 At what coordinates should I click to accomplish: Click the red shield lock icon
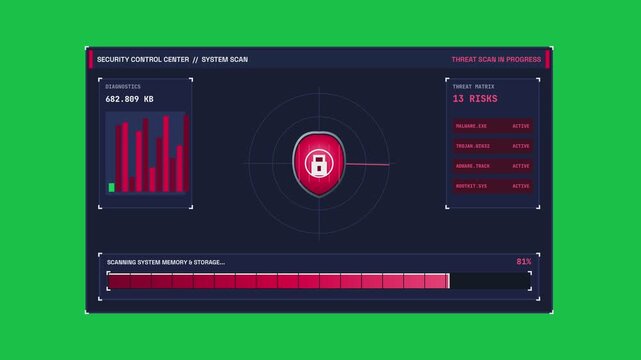(319, 164)
